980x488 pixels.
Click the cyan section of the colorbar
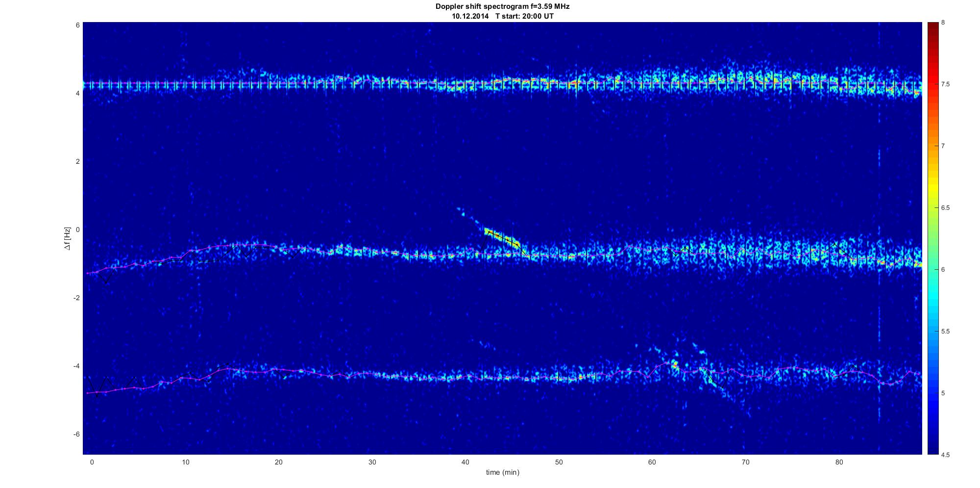click(x=932, y=294)
